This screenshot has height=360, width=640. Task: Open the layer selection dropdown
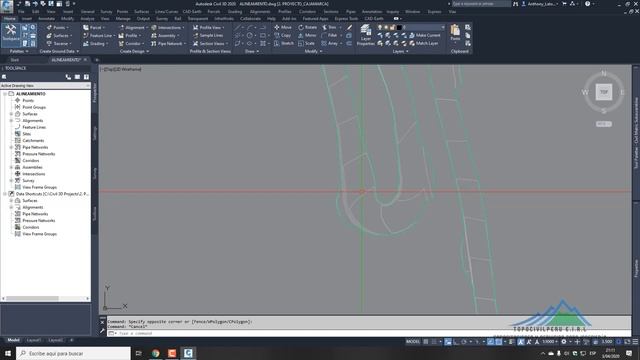click(442, 27)
